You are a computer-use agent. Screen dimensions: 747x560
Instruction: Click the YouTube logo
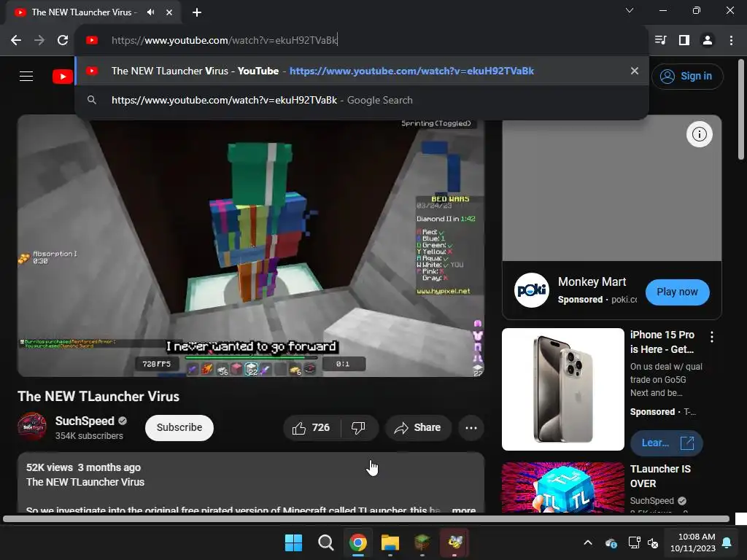click(63, 76)
